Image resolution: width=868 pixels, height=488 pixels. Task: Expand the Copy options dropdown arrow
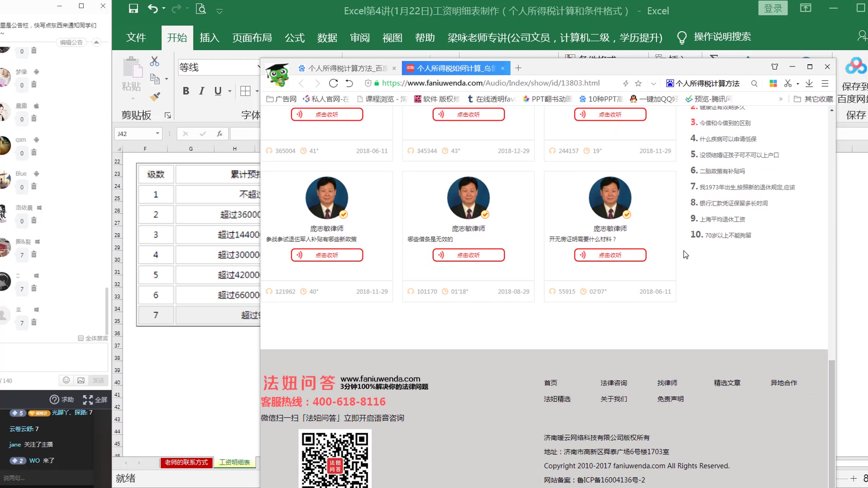pyautogui.click(x=166, y=79)
